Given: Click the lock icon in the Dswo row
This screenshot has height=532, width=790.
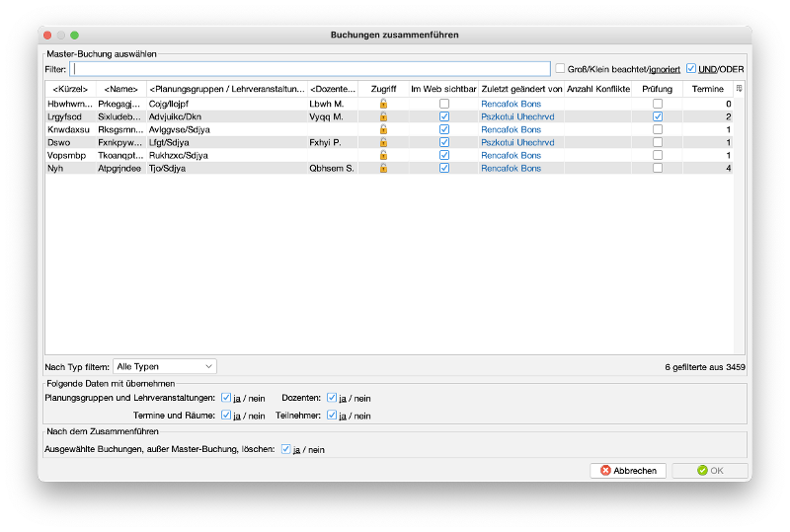Looking at the screenshot, I should coord(383,142).
